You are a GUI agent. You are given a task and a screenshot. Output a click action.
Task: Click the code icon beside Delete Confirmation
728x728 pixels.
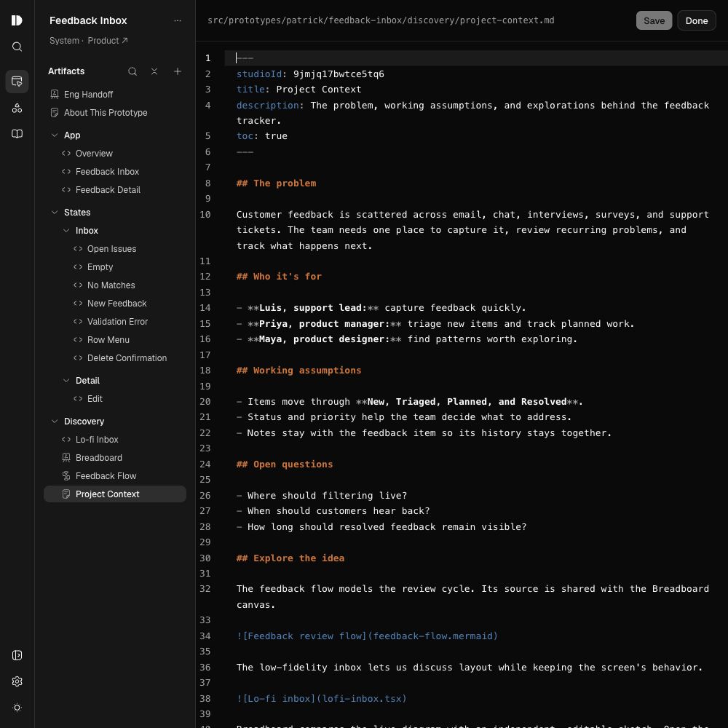pyautogui.click(x=78, y=357)
